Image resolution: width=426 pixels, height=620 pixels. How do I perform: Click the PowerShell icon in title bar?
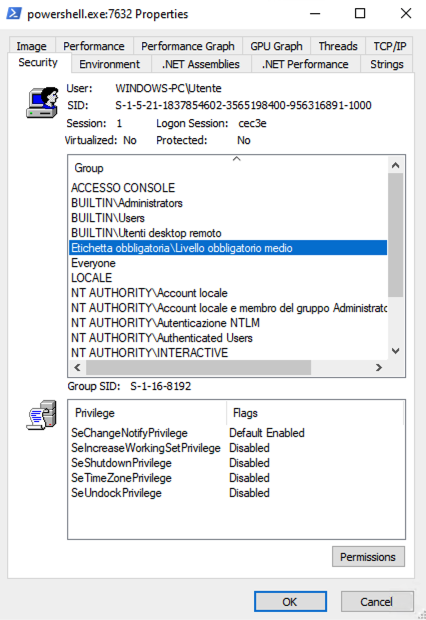(x=14, y=13)
